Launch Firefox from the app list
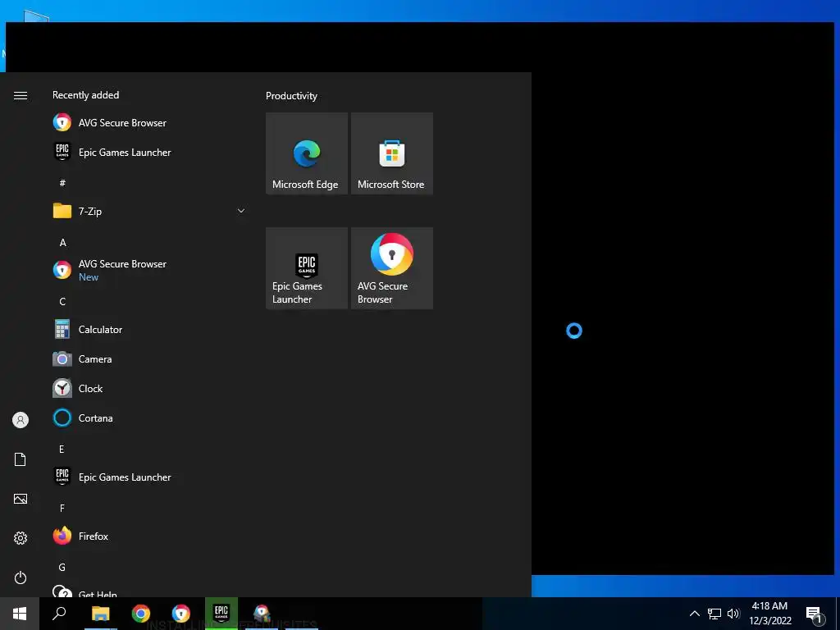 click(149, 536)
